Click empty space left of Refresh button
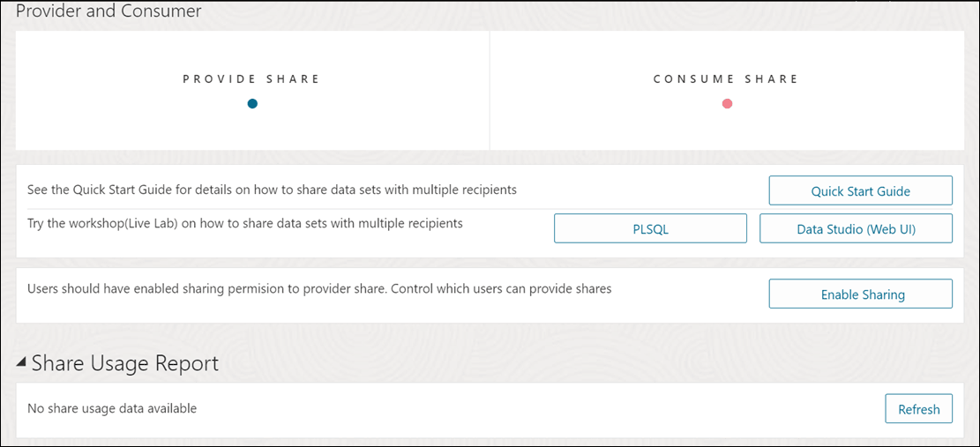 pyautogui.click(x=617, y=409)
